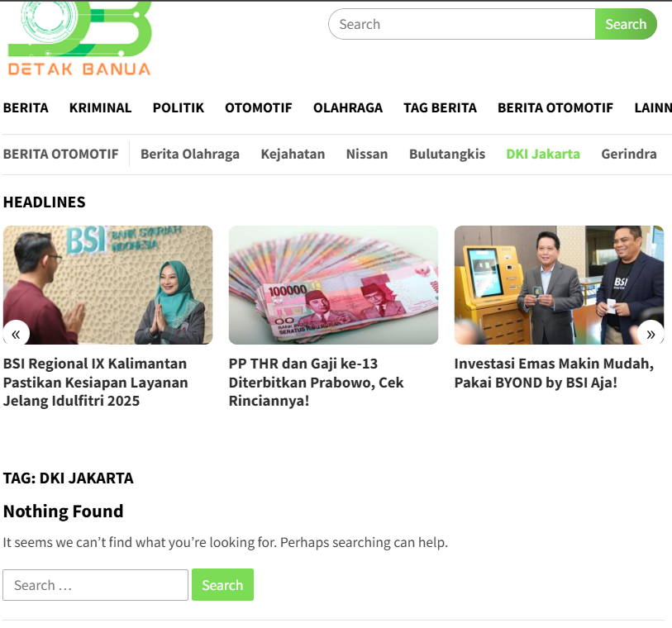Viewport: 672px width, 628px height.
Task: Select the Bulutangkis tag link
Action: pos(447,154)
